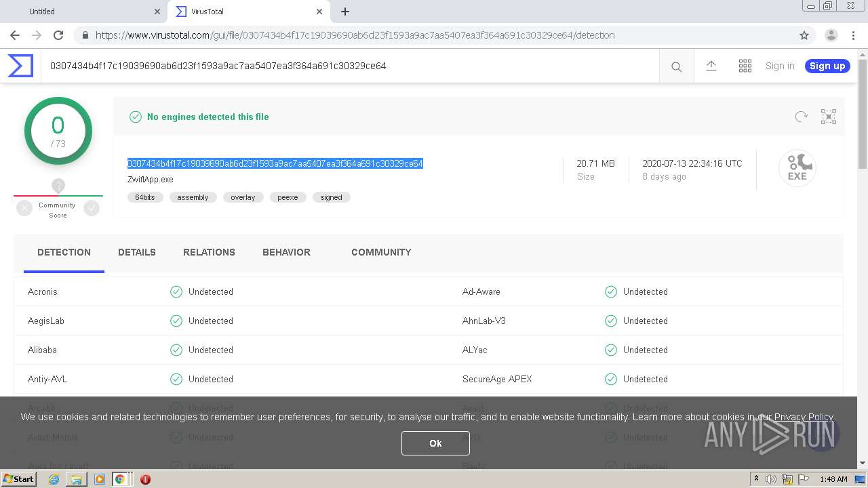The height and width of the screenshot is (488, 868).
Task: Click the 64bits tag
Action: 145,197
